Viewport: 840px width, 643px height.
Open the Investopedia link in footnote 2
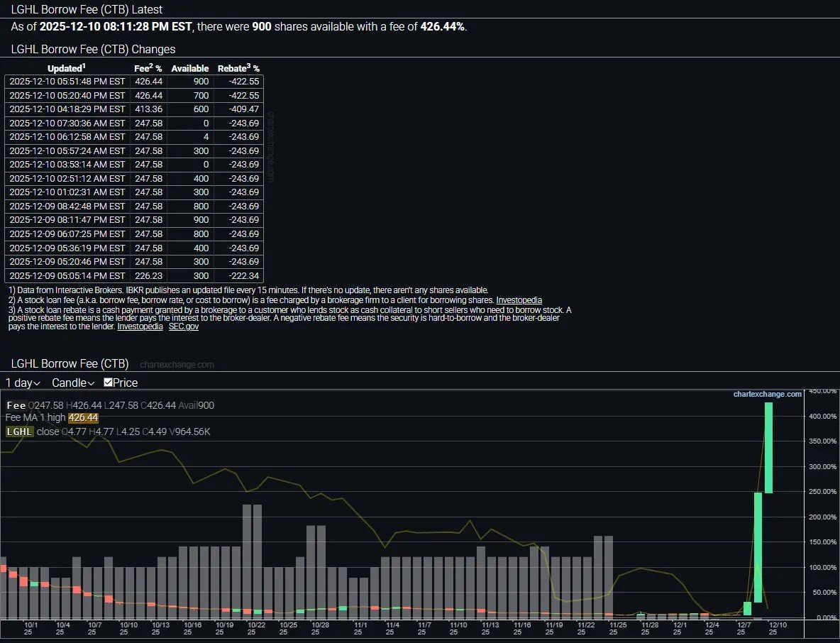[519, 300]
